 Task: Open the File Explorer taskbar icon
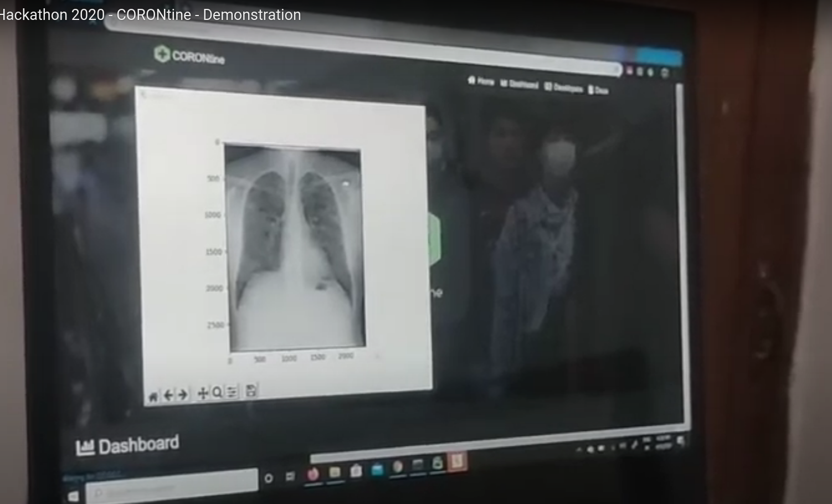pyautogui.click(x=335, y=472)
